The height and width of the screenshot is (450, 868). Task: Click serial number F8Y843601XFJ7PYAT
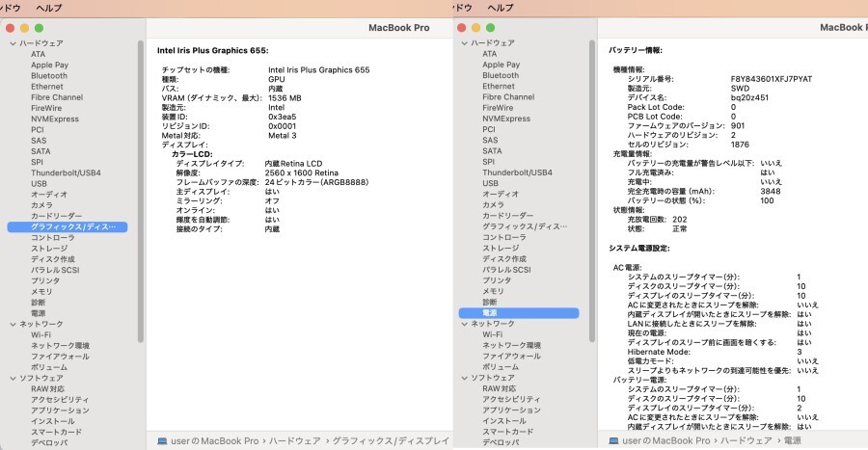pos(772,79)
